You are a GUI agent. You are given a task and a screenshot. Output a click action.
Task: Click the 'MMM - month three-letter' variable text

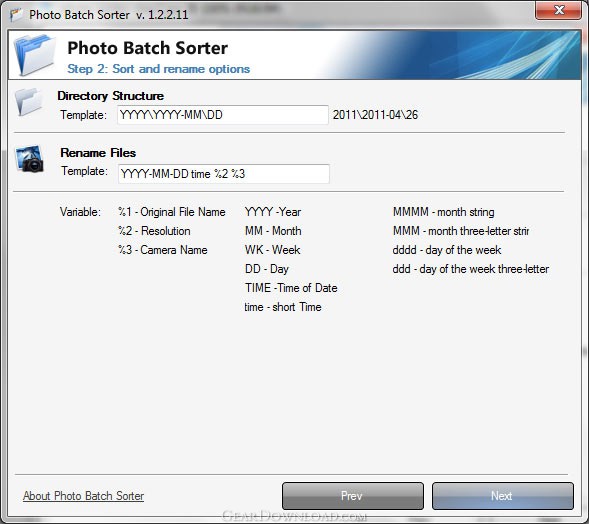(x=461, y=231)
